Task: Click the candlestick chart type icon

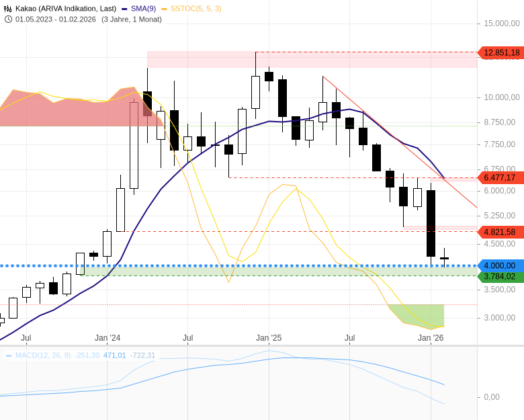Action: click(x=8, y=9)
